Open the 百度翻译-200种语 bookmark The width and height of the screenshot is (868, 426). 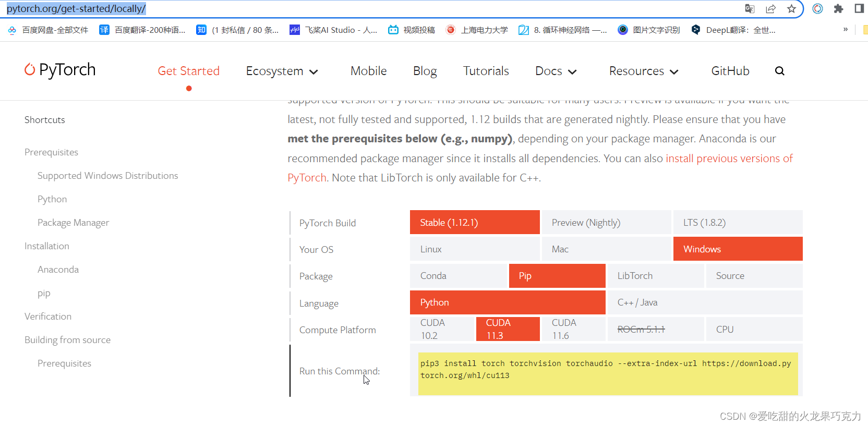click(142, 30)
